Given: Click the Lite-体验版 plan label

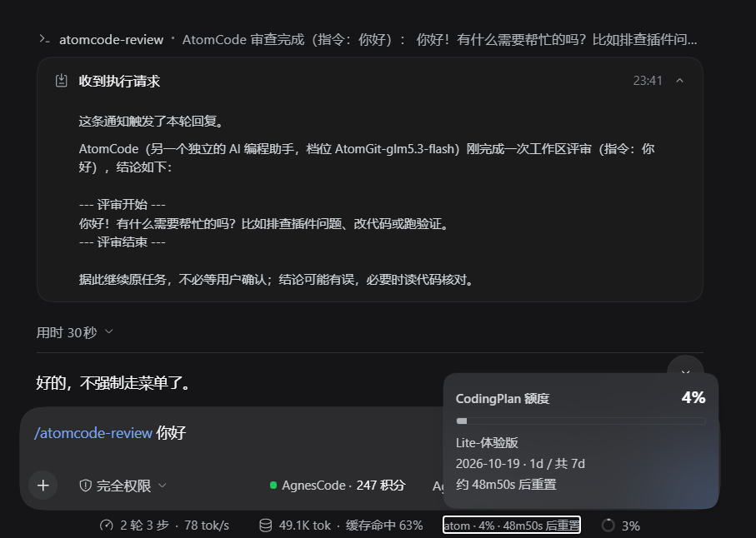Looking at the screenshot, I should pos(487,442).
